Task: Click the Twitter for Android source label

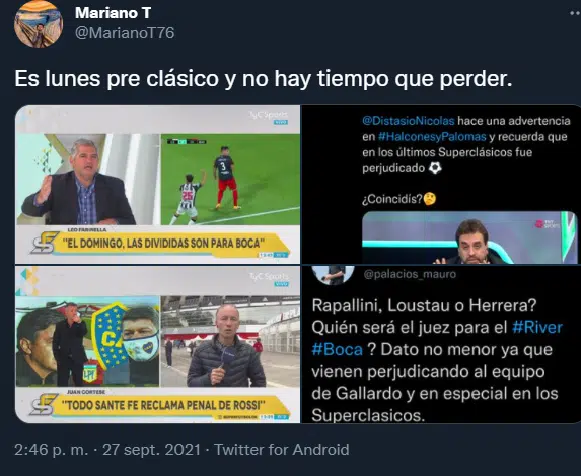Action: (282, 450)
